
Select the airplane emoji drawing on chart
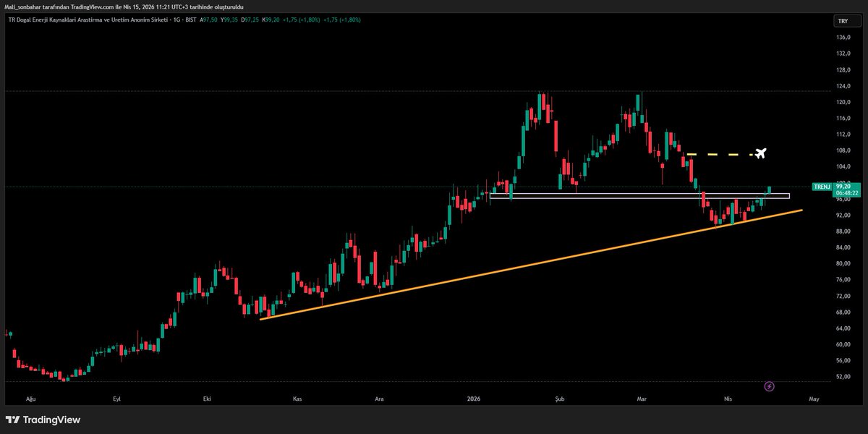point(759,153)
